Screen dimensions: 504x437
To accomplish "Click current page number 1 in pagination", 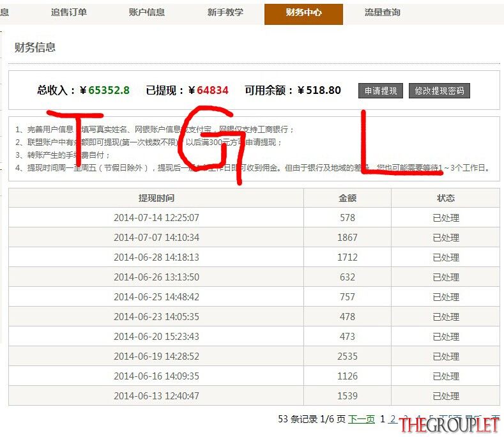I will pos(383,419).
